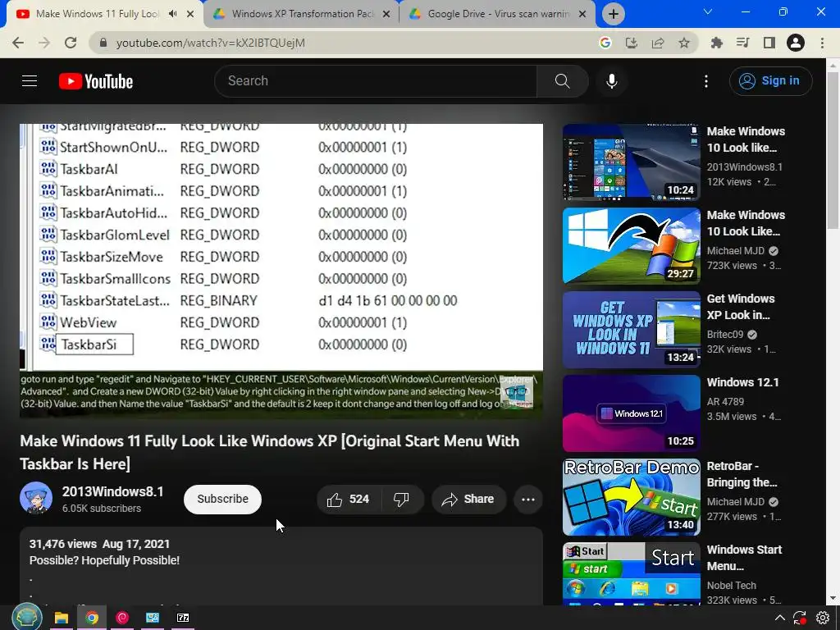Go to the YouTube home logo
840x630 pixels.
(x=96, y=81)
